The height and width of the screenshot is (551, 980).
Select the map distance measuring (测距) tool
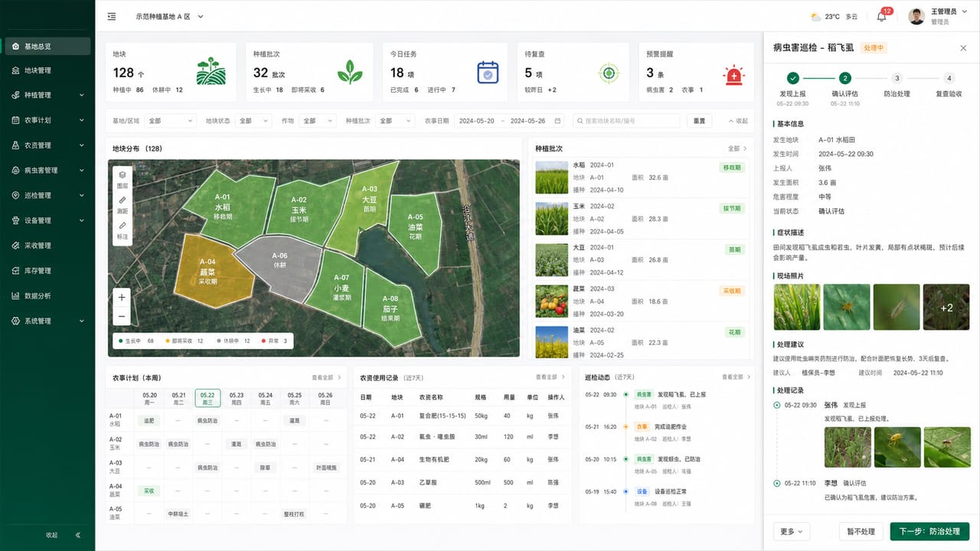[x=122, y=204]
